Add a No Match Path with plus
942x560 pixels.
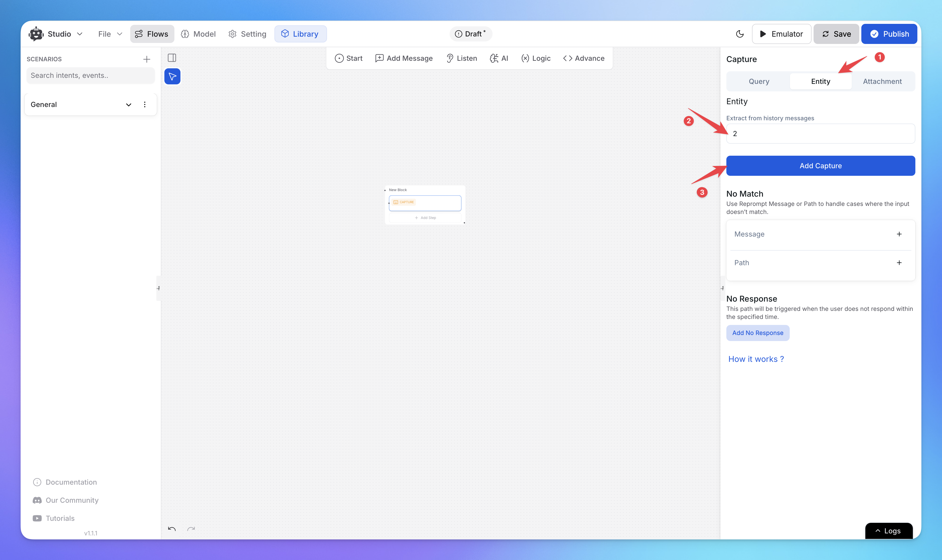point(899,263)
